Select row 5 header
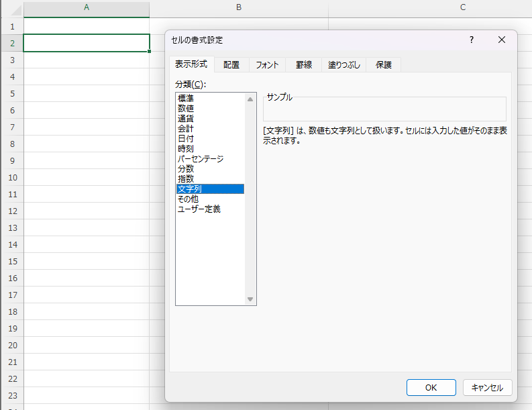 pos(12,94)
